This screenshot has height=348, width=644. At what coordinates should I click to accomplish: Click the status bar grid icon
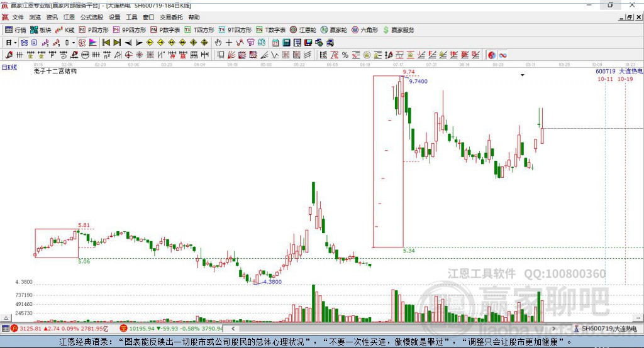click(5, 329)
